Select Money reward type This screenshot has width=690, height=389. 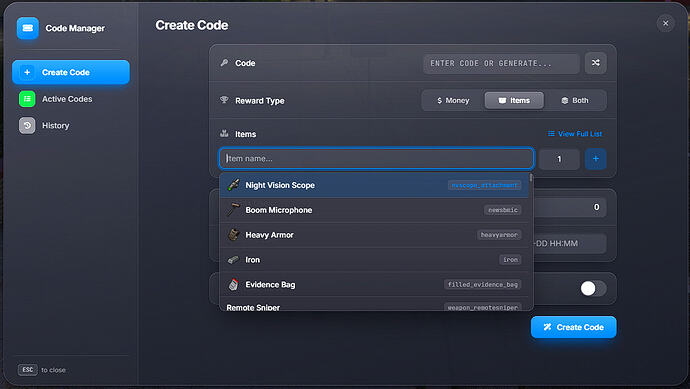tap(453, 100)
